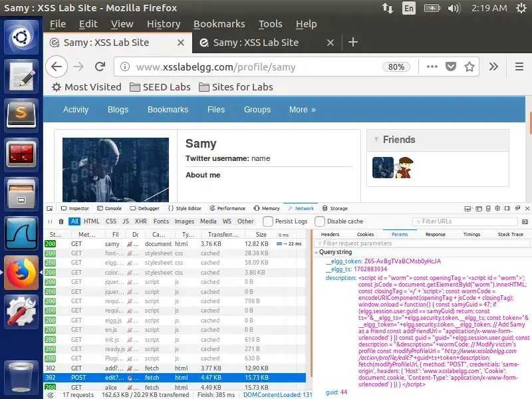Screen dimensions: 532x399
Task: Open performance analysis icon in the status bar
Action: (x=51, y=395)
